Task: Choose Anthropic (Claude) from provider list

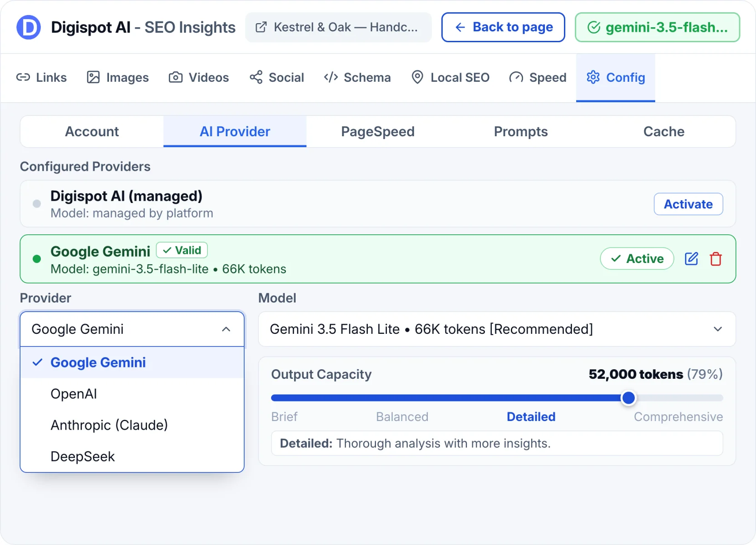Action: coord(132,425)
